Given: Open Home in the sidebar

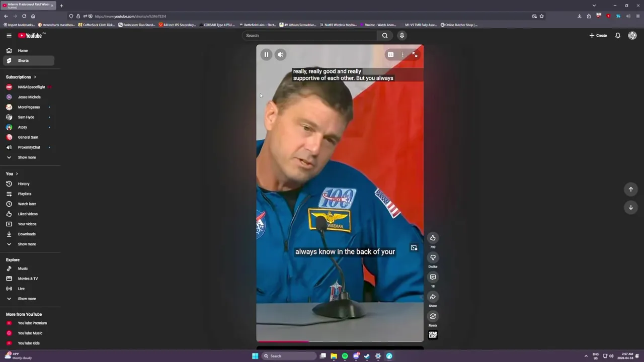Looking at the screenshot, I should [28, 50].
